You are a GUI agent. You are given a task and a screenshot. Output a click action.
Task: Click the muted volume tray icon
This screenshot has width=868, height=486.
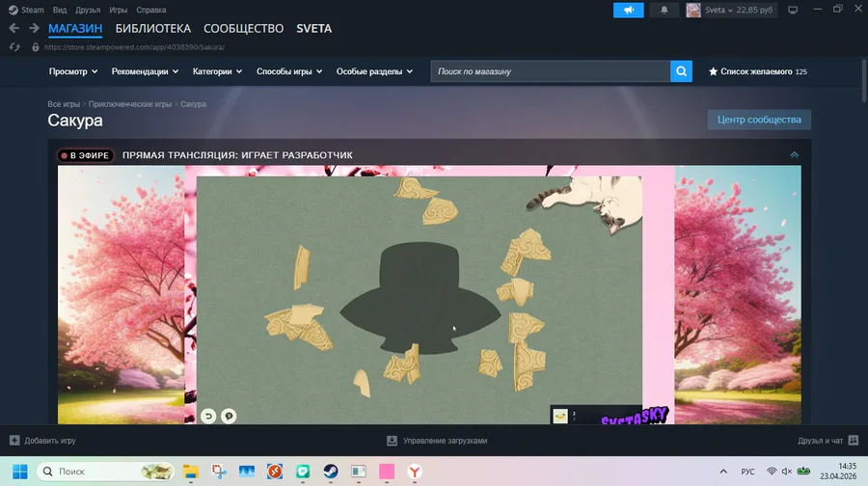(787, 472)
